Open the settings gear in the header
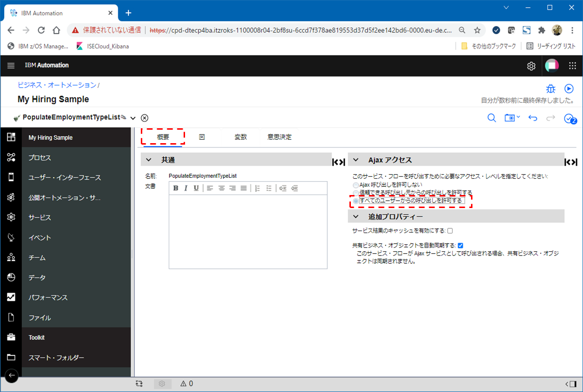Viewport: 583px width, 392px height. pyautogui.click(x=531, y=66)
